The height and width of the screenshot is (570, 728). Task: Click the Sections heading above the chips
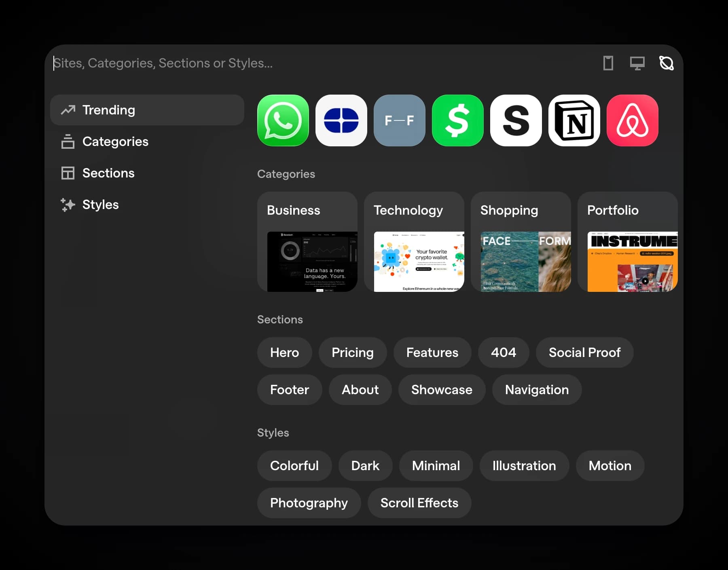coord(280,319)
